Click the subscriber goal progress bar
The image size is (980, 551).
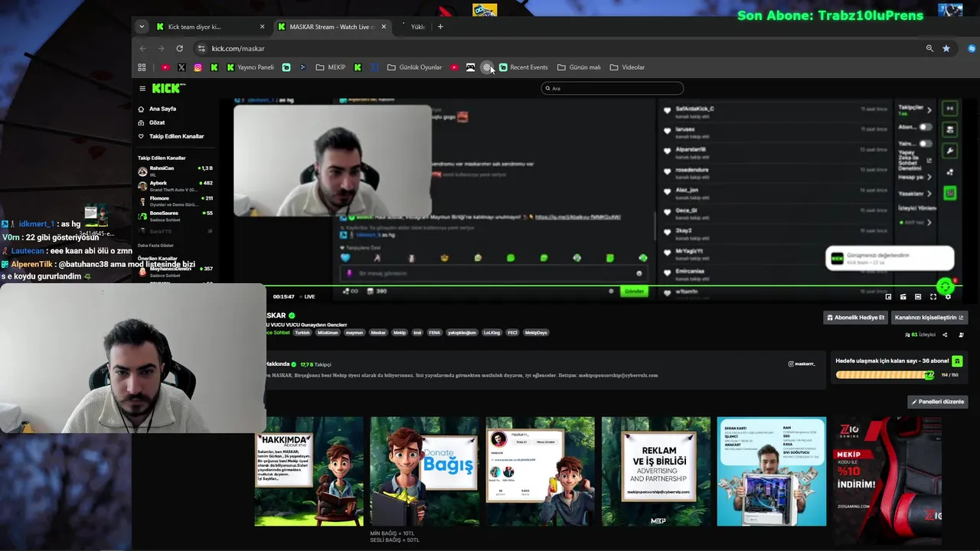pos(885,375)
